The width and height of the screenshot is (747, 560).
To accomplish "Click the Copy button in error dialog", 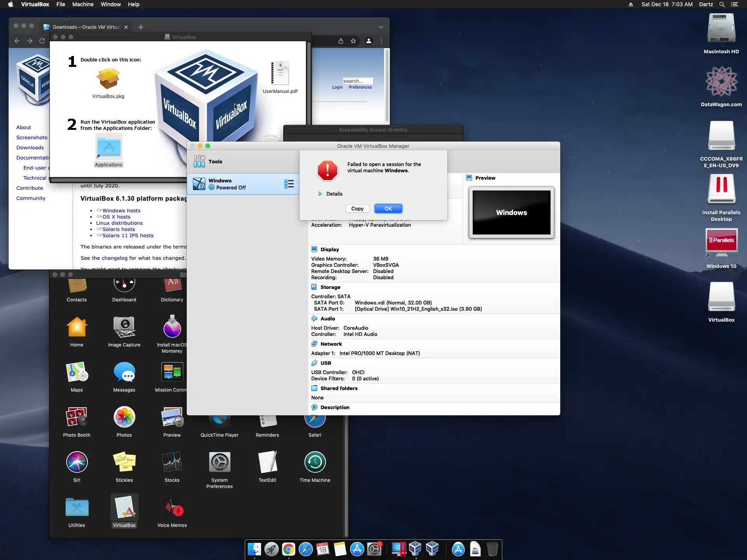I will coord(357,209).
